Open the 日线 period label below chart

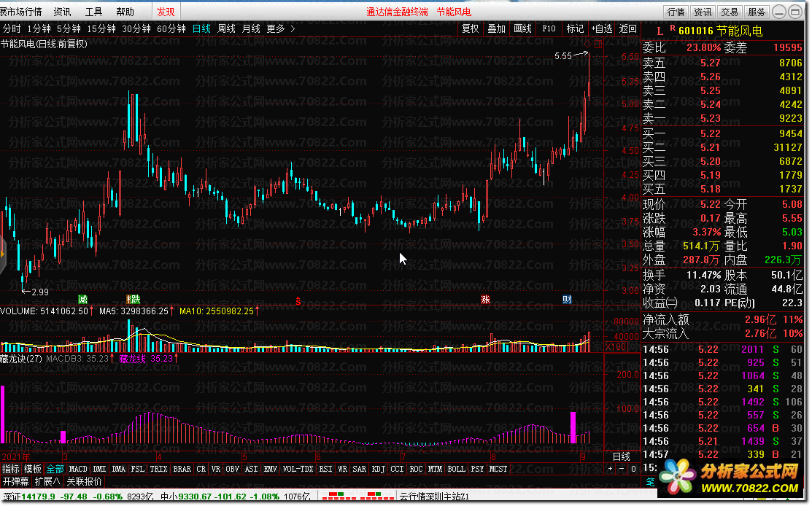pyautogui.click(x=621, y=456)
